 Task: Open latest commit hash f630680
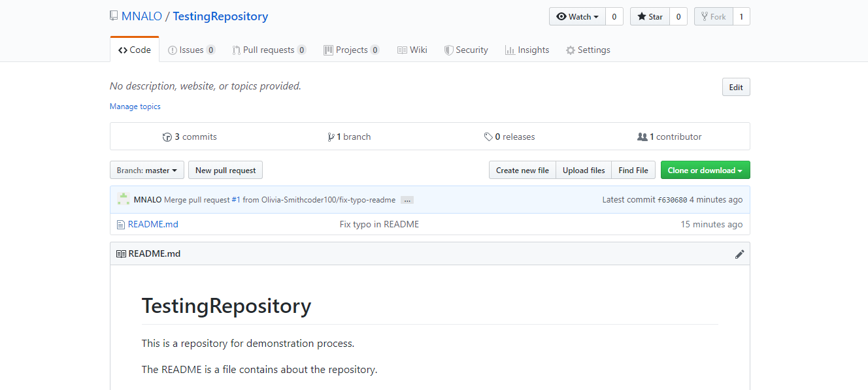pos(672,200)
